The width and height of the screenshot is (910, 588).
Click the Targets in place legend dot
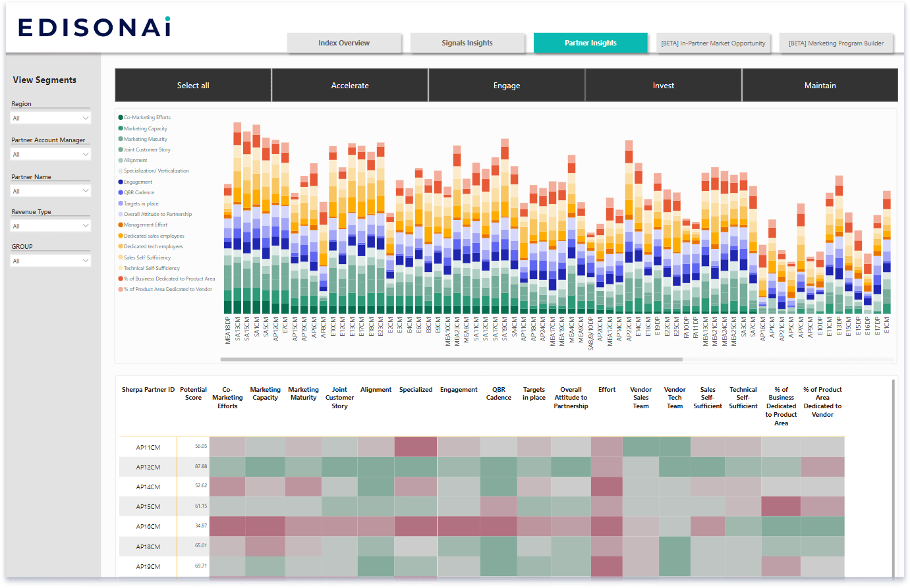[121, 203]
